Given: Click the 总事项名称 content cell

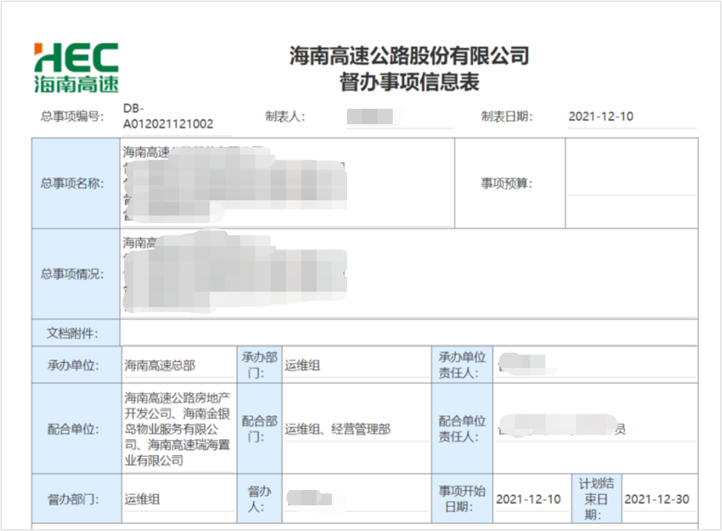Looking at the screenshot, I should [x=287, y=183].
